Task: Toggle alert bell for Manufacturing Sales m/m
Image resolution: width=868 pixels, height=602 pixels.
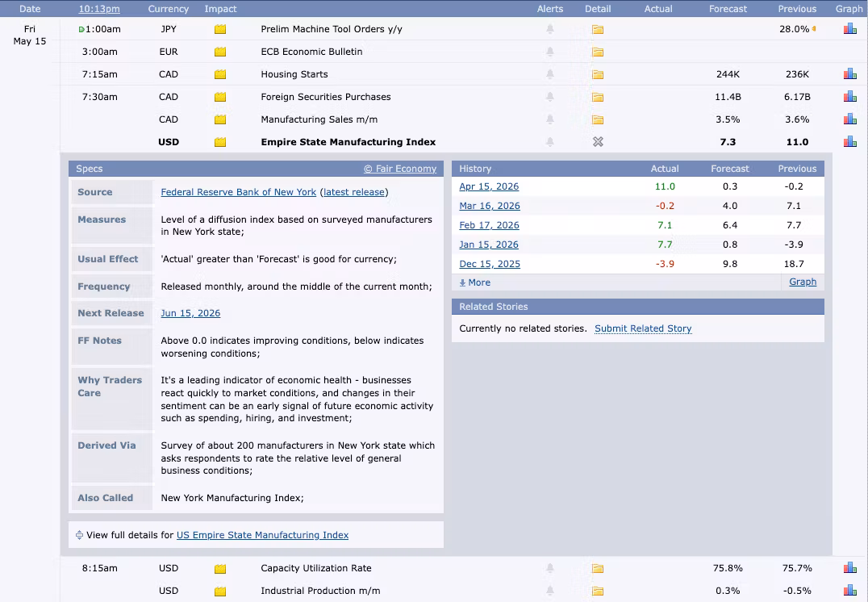Action: click(549, 119)
